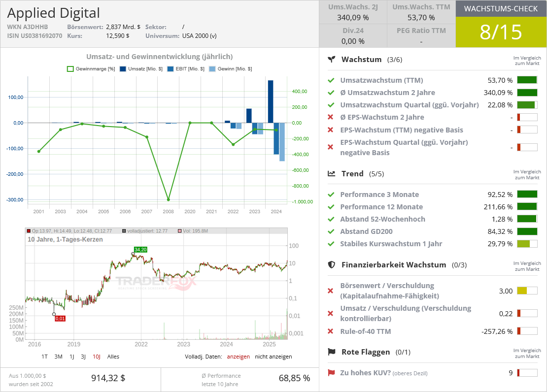This screenshot has height=392, width=547.
Task: Click red flag icon next to Zu hohes KUV
Action: [331, 373]
